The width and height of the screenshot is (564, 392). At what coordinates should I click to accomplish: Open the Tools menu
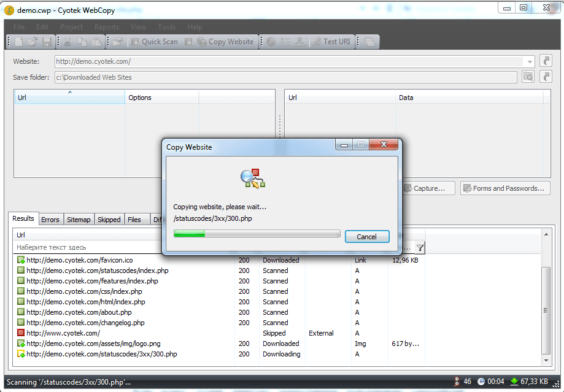[166, 27]
